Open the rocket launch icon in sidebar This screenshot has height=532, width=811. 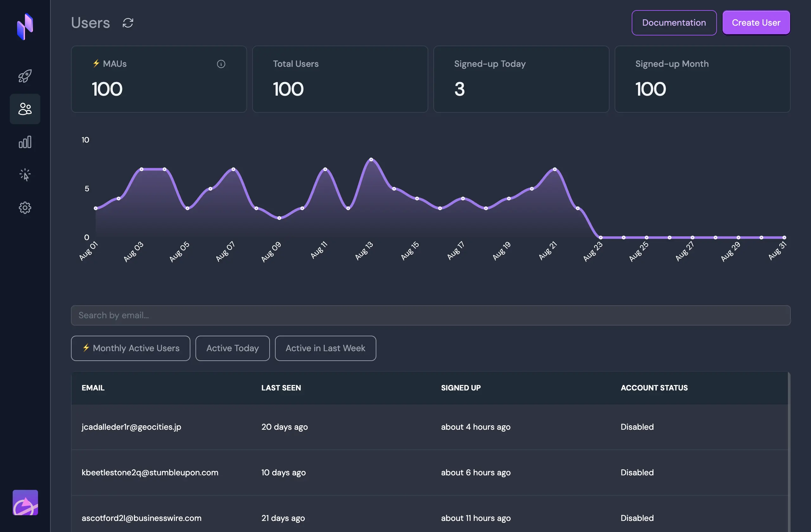[x=25, y=76]
